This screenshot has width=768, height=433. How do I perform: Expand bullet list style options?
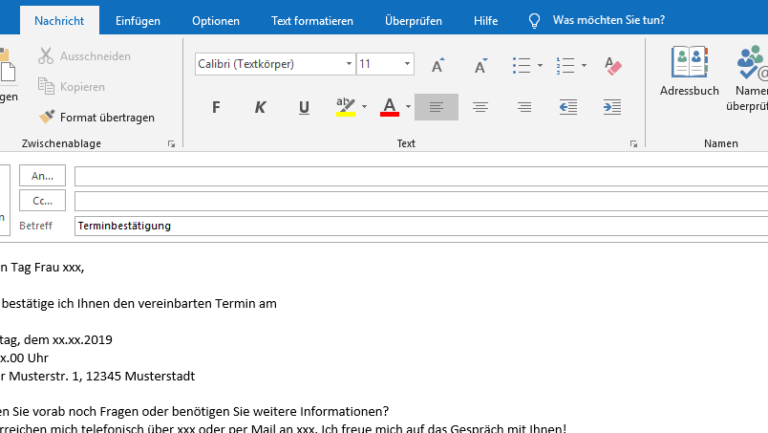pyautogui.click(x=540, y=65)
